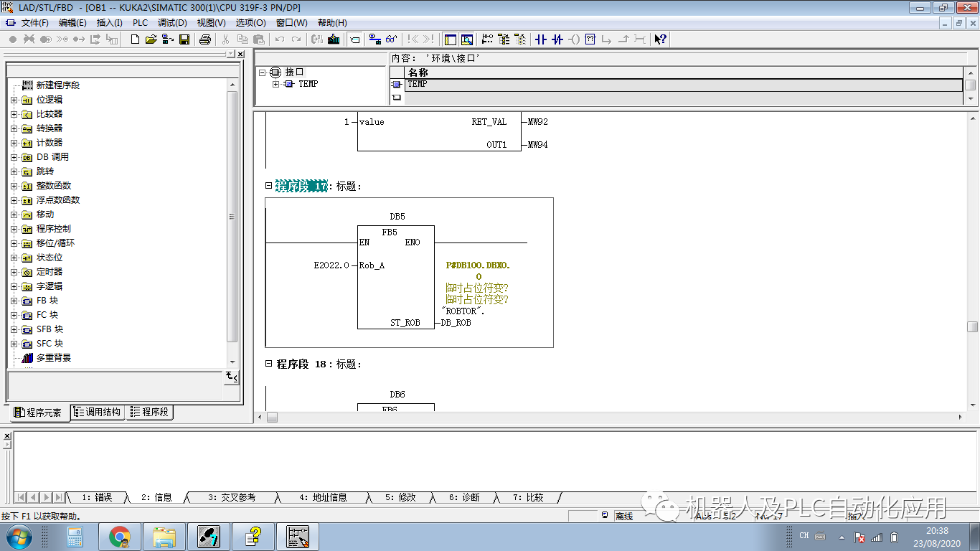Switch to the 程序段 tab
Image resolution: width=980 pixels, height=551 pixels.
tap(150, 412)
